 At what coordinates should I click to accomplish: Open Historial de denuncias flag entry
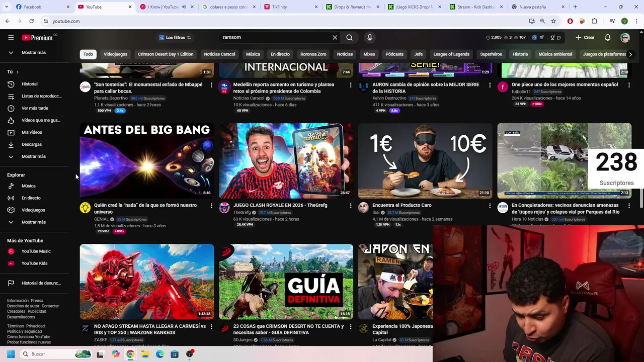[34, 283]
